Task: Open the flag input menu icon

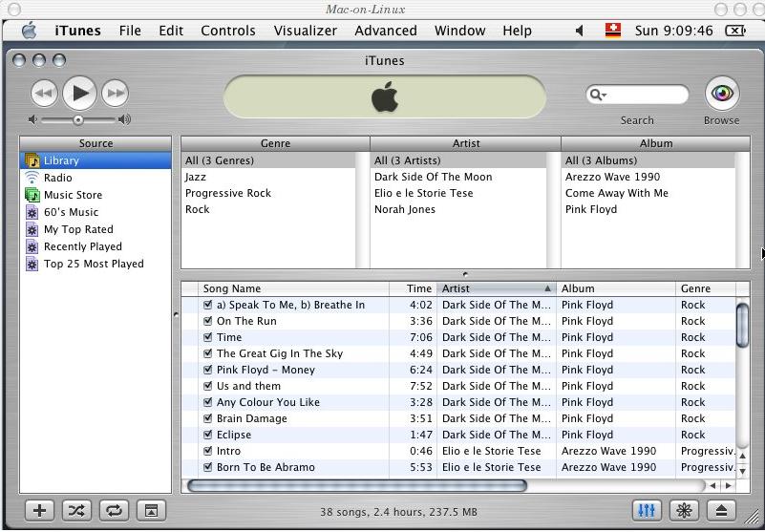Action: [x=613, y=31]
